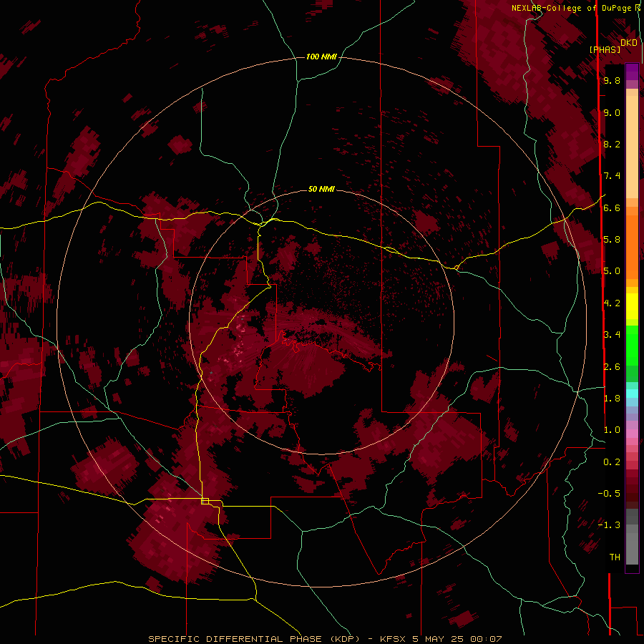Click the 2.6 scale value
The width and height of the screenshot is (644, 644).
[x=612, y=367]
